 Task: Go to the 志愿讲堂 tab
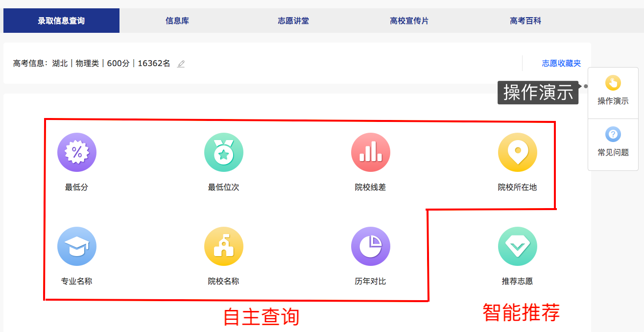(x=293, y=21)
